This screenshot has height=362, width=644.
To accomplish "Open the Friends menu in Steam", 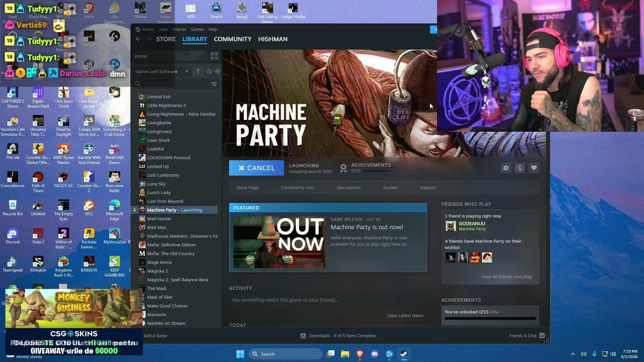I will click(179, 29).
